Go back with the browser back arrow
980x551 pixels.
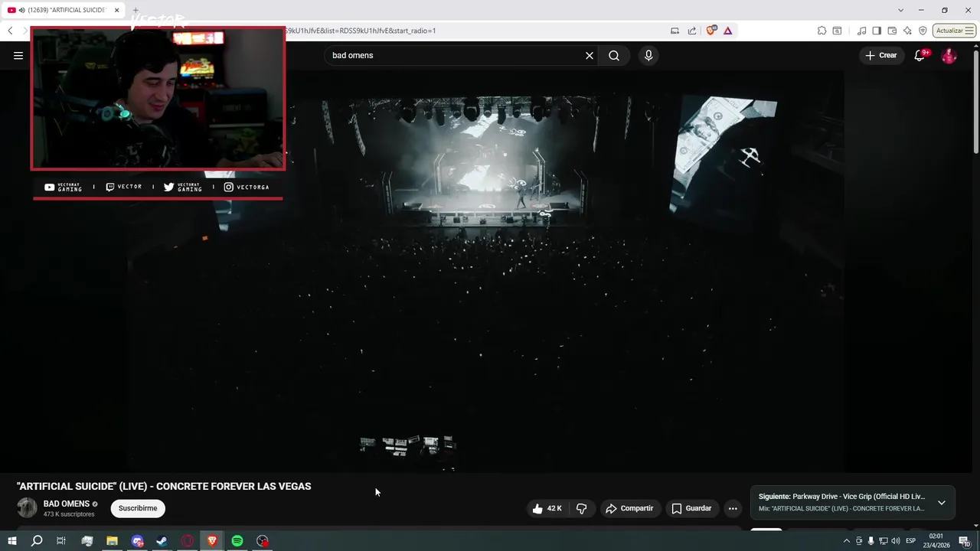(x=10, y=31)
